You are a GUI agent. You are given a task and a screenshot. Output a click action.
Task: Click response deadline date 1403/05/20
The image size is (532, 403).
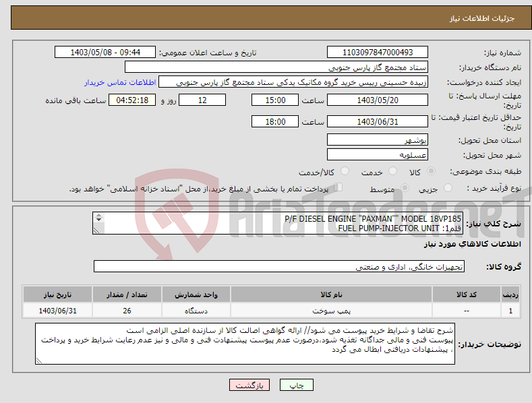coord(378,100)
